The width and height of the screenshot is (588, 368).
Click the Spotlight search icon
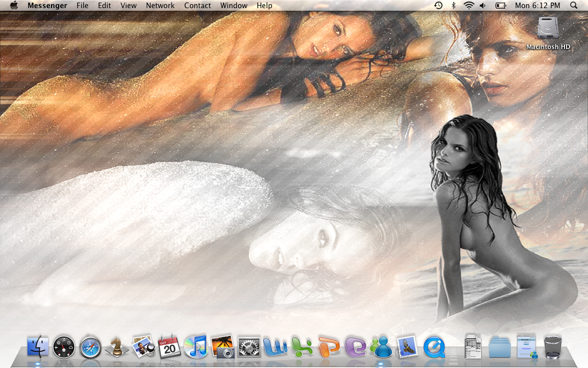coord(574,6)
